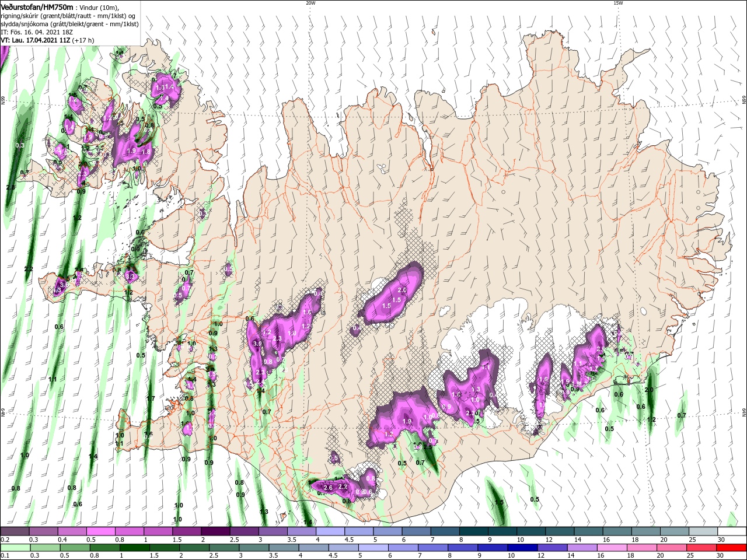The height and width of the screenshot is (560, 747).
Task: Pick palest green bottom swatch starting at 0.1
Action: tap(15, 548)
